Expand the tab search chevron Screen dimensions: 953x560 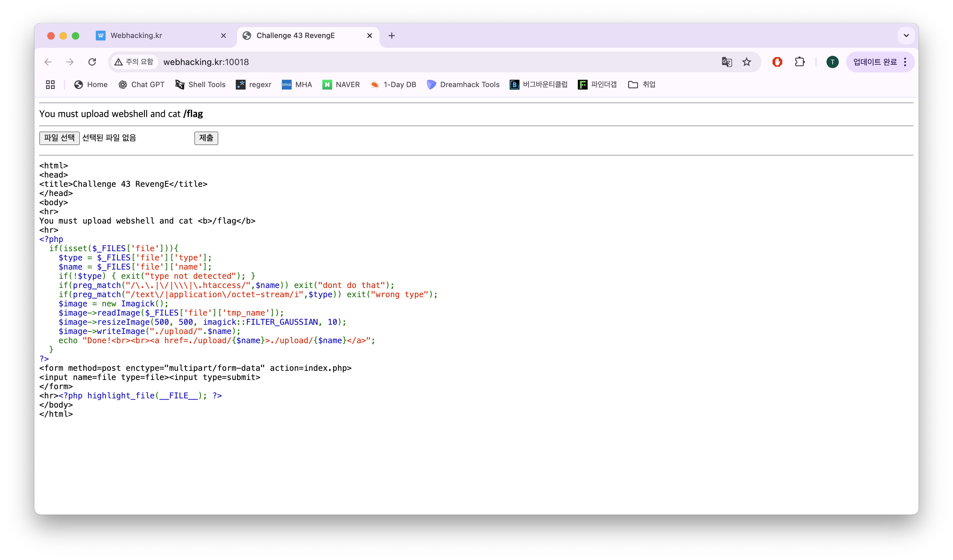tap(906, 36)
